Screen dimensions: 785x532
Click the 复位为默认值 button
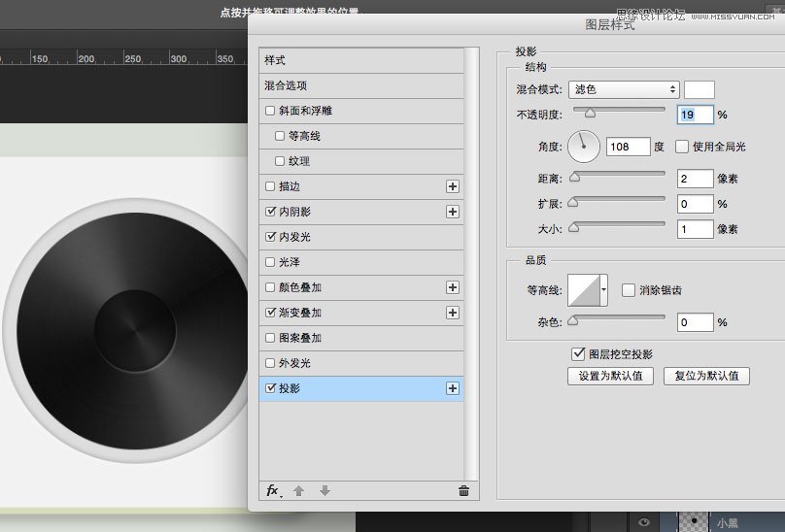click(706, 376)
